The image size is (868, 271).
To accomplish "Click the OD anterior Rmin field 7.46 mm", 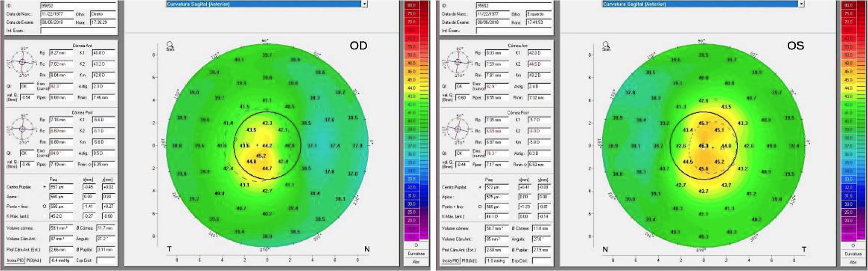I will tap(103, 97).
